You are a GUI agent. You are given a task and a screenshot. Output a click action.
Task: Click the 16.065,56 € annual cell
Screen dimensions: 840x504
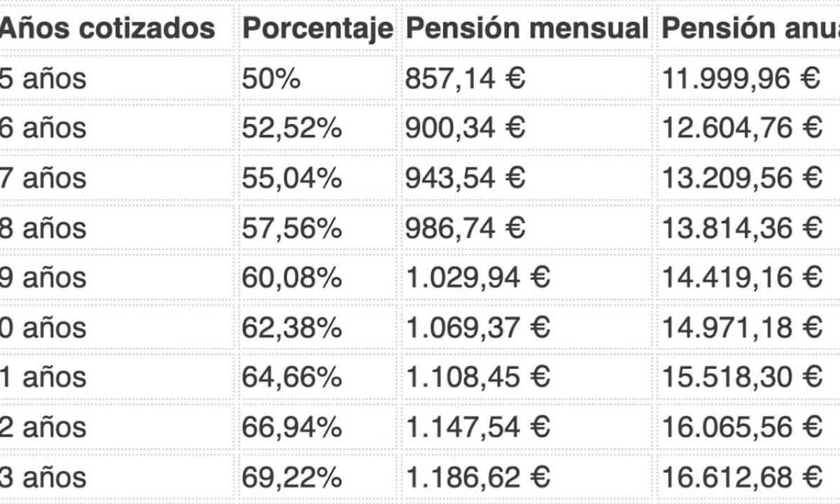pos(741,428)
